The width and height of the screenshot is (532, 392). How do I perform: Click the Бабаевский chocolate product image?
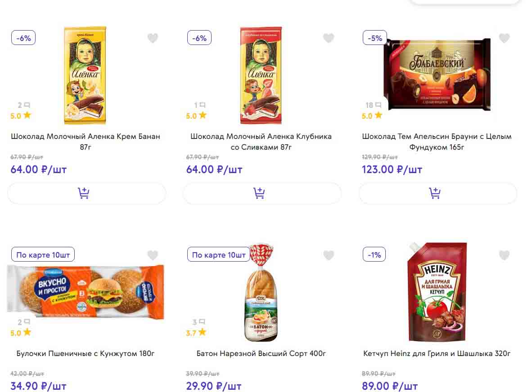pos(437,74)
